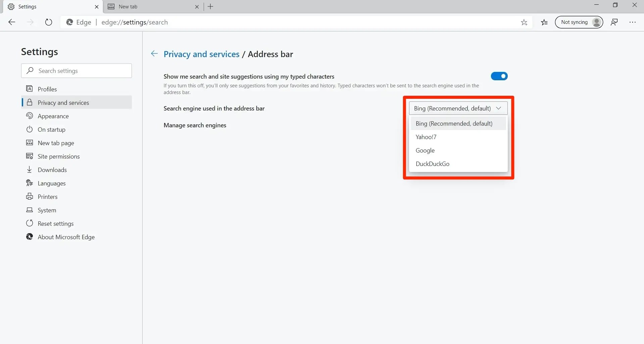Collapse the search engine dropdown box
644x344 pixels.
[x=458, y=108]
